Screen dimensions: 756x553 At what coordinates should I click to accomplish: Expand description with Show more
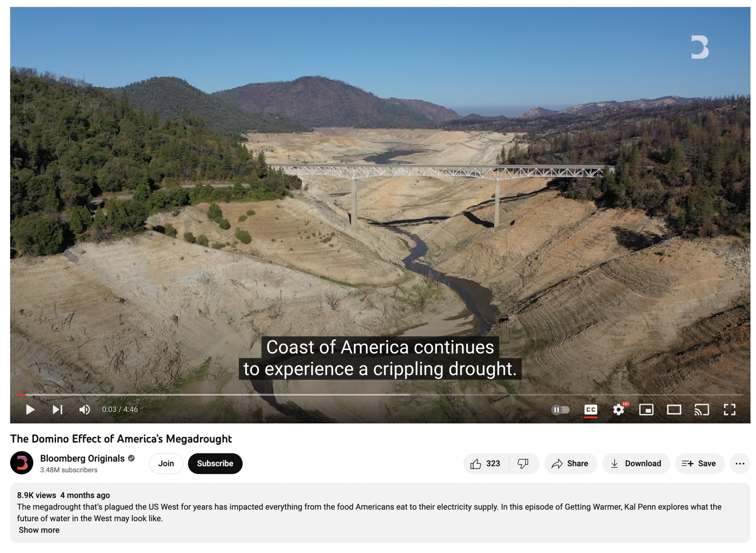39,530
